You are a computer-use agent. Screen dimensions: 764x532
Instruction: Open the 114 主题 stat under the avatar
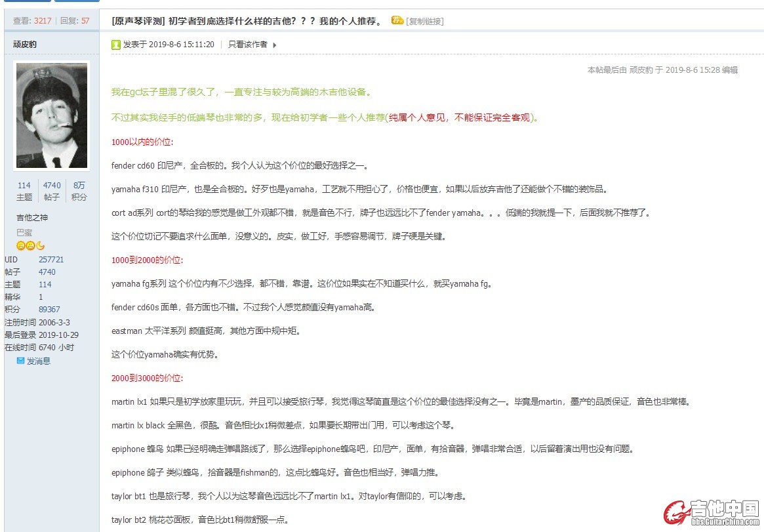pos(24,191)
